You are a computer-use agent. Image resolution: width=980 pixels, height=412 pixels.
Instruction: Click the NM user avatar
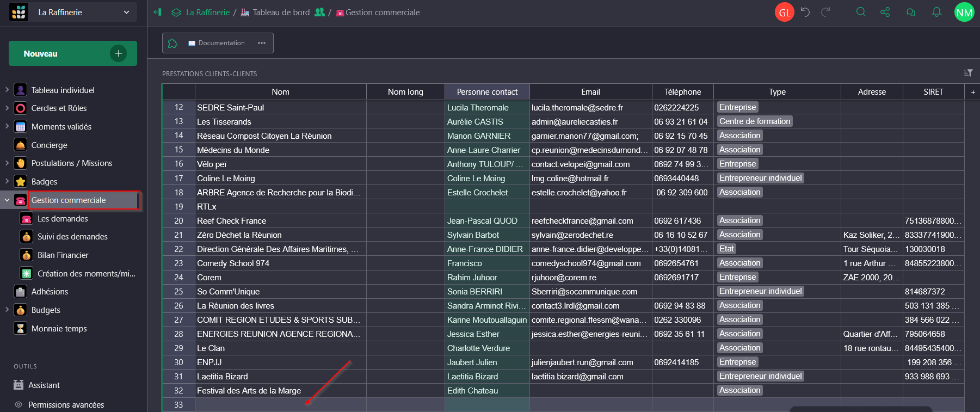coord(964,13)
